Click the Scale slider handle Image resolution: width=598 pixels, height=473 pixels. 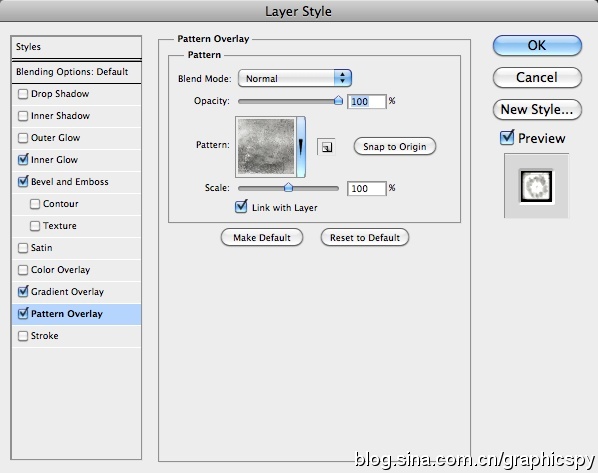coord(288,187)
